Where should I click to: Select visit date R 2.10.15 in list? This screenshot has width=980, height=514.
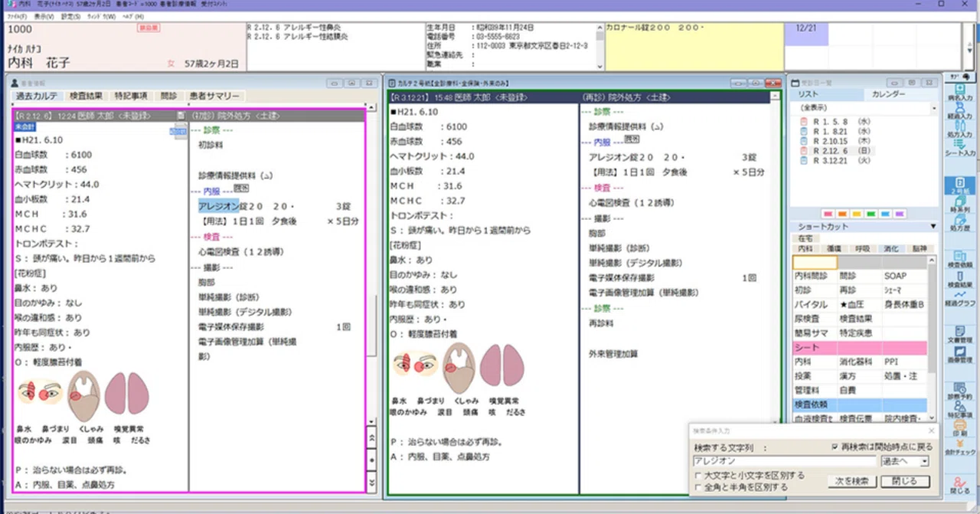click(841, 141)
